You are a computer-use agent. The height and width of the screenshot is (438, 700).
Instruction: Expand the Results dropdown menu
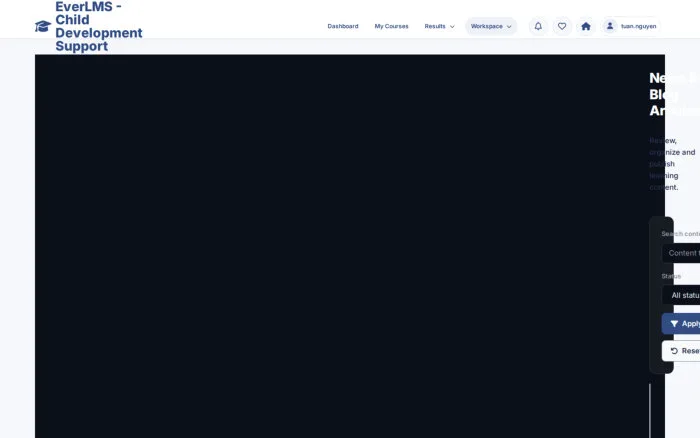[x=439, y=26]
